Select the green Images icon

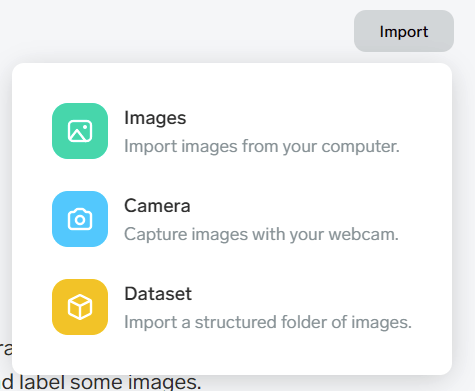click(x=80, y=131)
